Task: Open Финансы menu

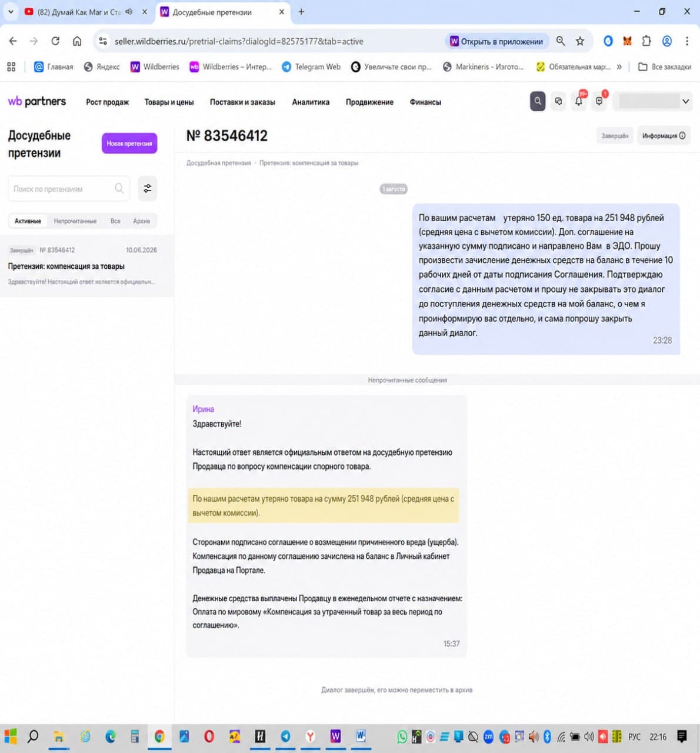Action: point(425,102)
